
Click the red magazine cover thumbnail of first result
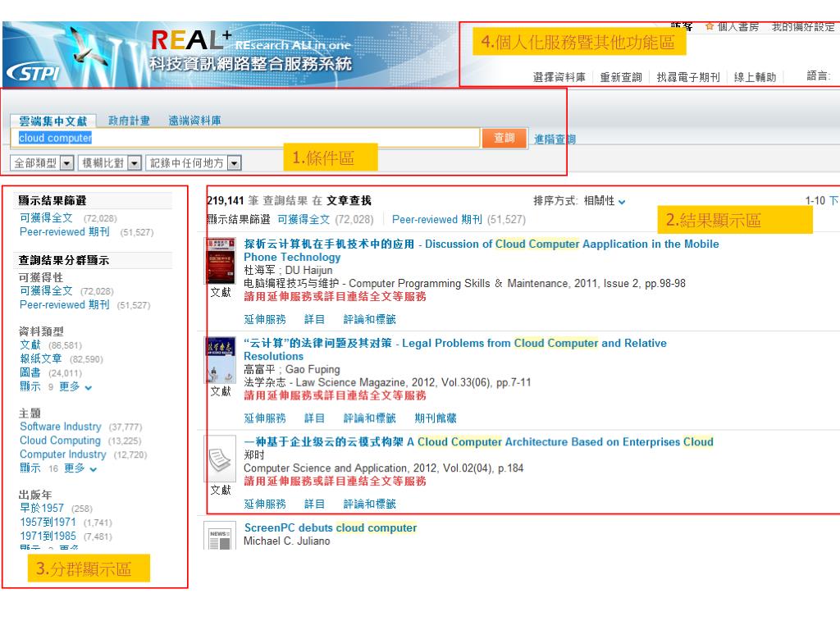[x=220, y=261]
